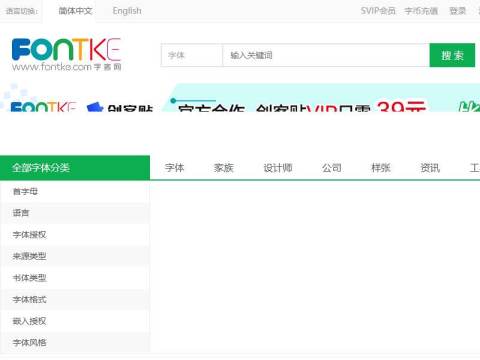Select the 嵌入授权 category row
Viewport: 480px width, 360px height.
coord(75,321)
